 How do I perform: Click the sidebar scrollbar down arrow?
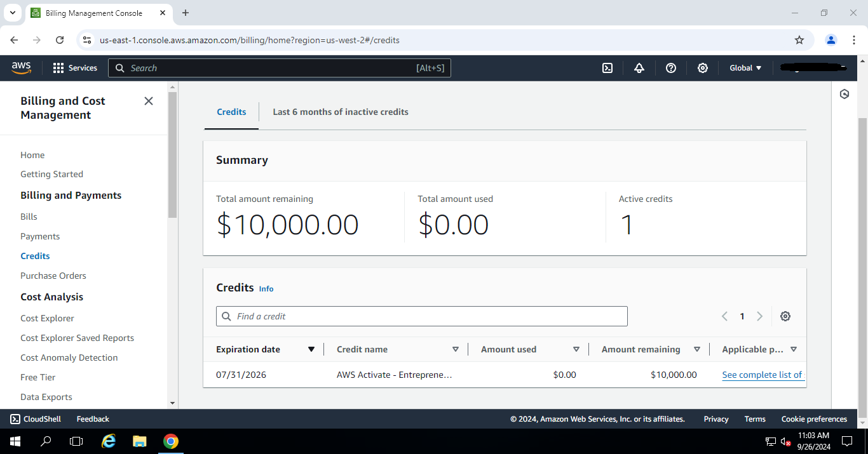(x=172, y=403)
